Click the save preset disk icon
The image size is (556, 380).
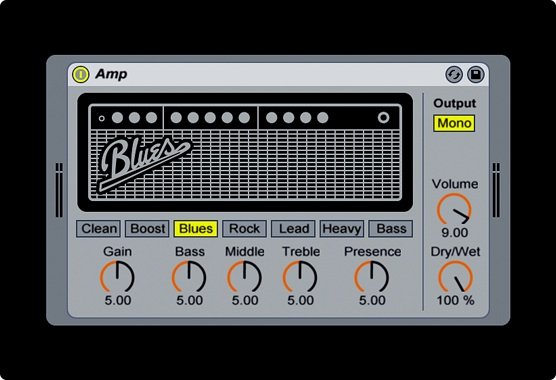476,74
